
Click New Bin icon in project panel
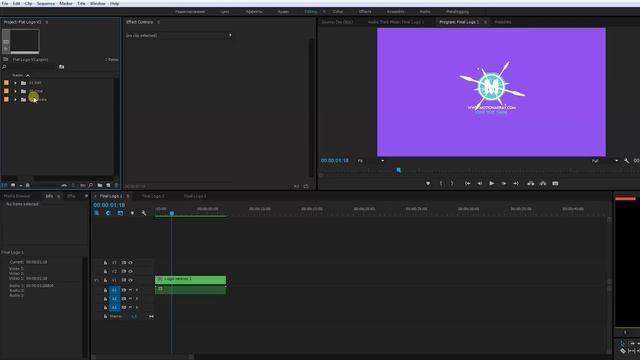(x=100, y=185)
